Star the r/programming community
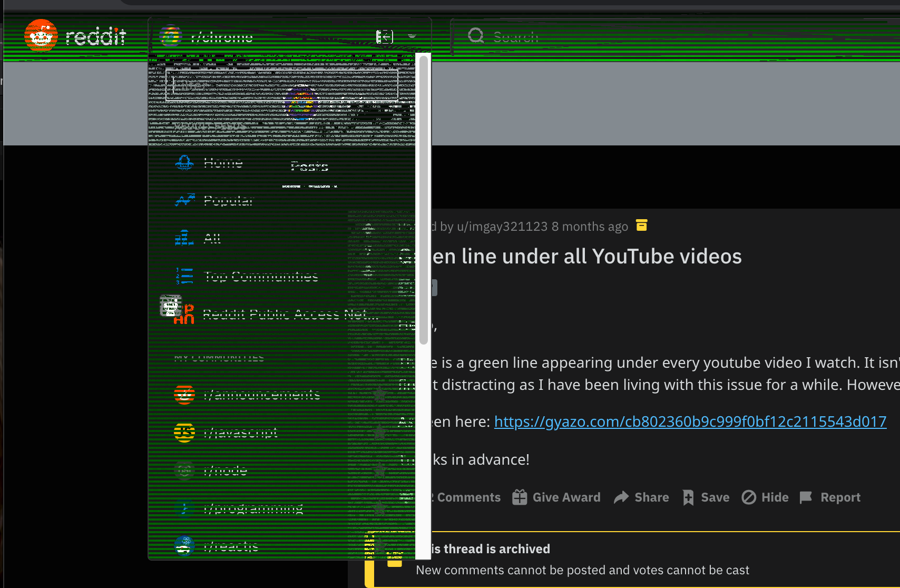This screenshot has height=588, width=900. tap(379, 508)
